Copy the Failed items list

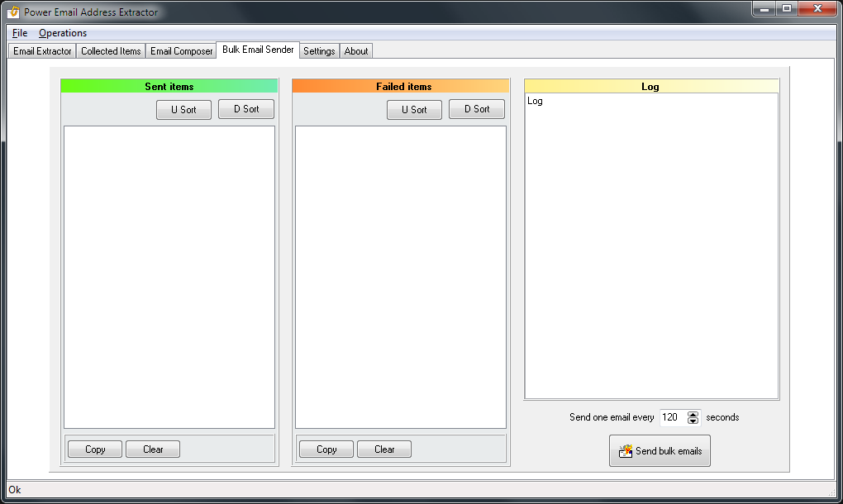click(x=326, y=449)
